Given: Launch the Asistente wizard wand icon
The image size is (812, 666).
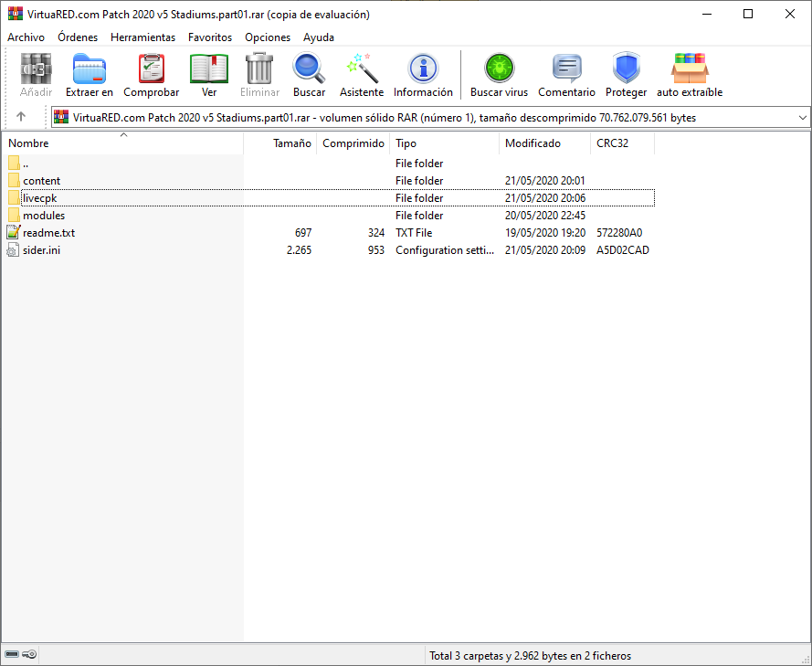Looking at the screenshot, I should pyautogui.click(x=362, y=69).
